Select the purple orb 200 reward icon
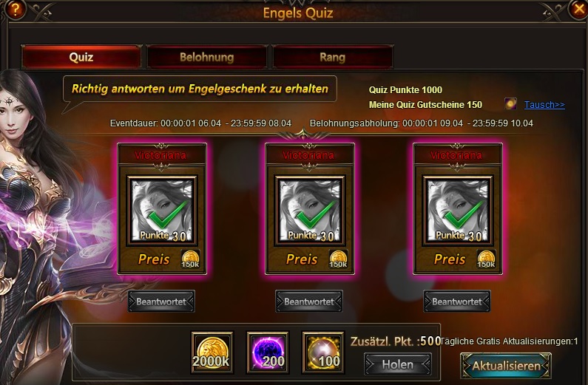 click(x=268, y=352)
